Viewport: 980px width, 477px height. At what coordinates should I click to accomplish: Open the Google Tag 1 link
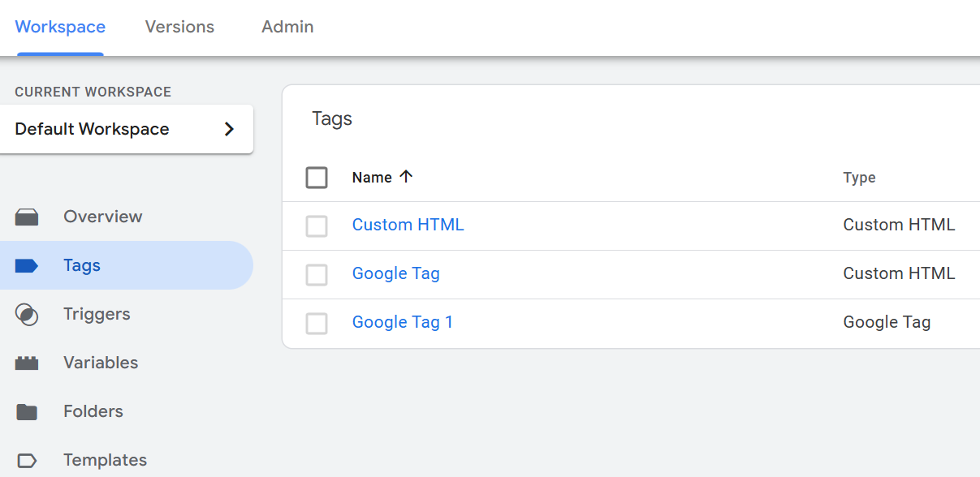(402, 322)
